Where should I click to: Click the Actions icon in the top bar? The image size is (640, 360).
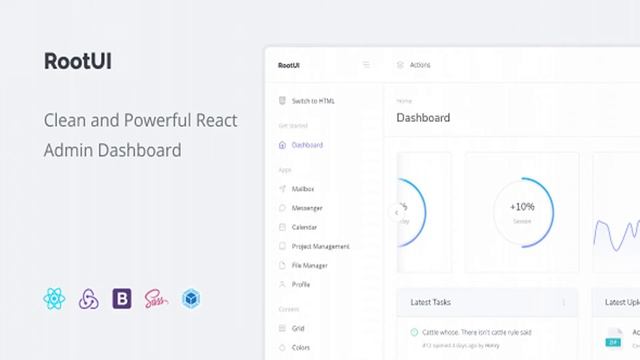click(400, 65)
